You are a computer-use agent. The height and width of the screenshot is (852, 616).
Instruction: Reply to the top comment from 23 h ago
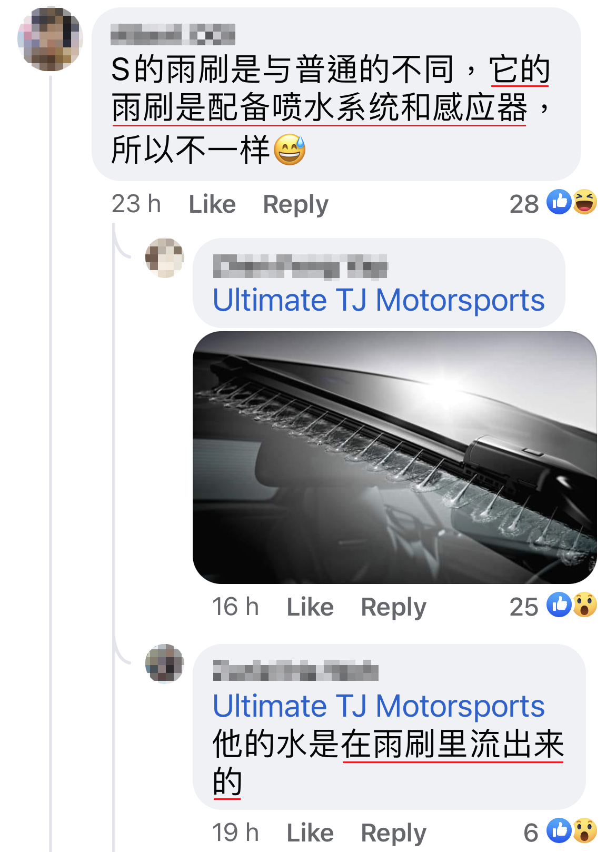(x=295, y=204)
